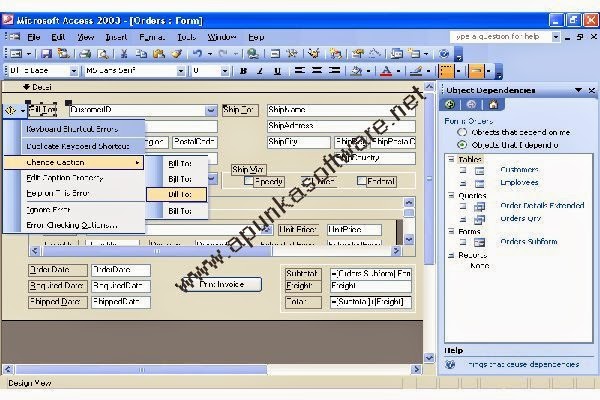Click the Print icon in the toolbar
Viewport: 600px width, 400px height.
tap(85, 54)
